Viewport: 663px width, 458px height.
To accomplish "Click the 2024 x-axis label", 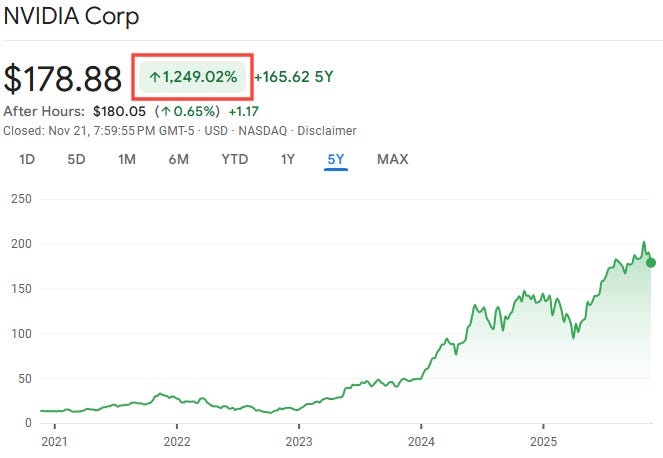I will pos(421,442).
